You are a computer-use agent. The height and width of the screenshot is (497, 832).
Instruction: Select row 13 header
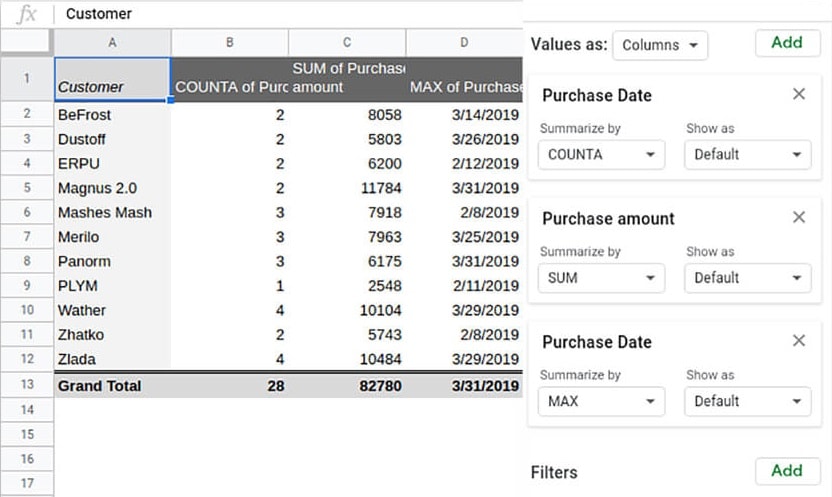(27, 384)
